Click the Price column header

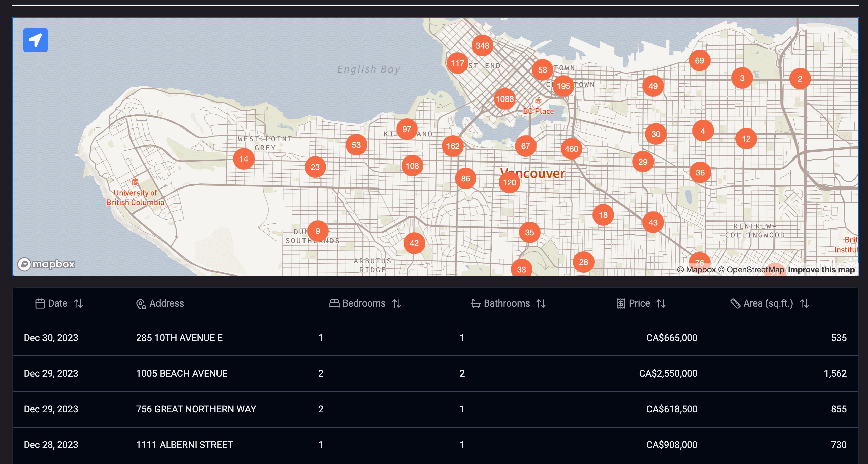tap(641, 303)
